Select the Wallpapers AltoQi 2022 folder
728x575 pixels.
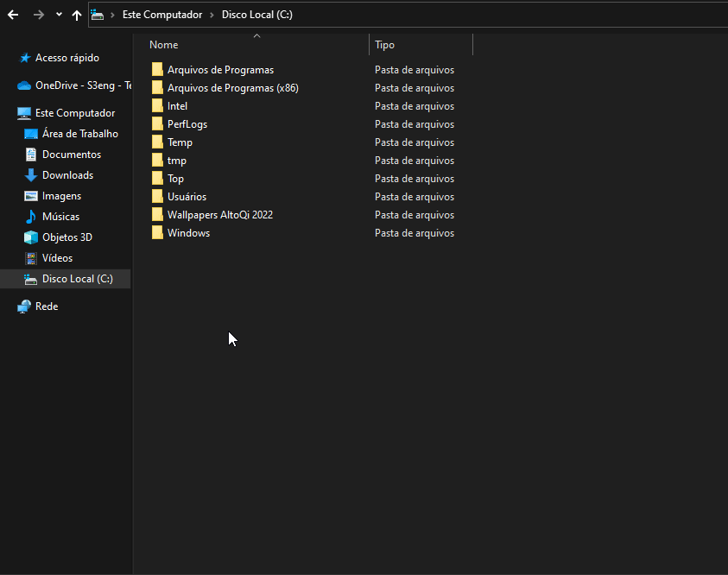coord(220,215)
